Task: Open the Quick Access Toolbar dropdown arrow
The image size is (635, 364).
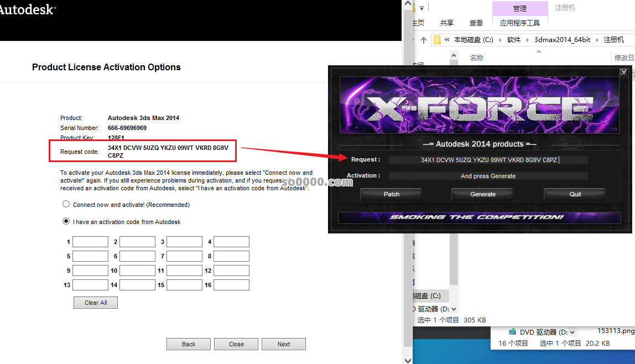Action: tap(421, 8)
